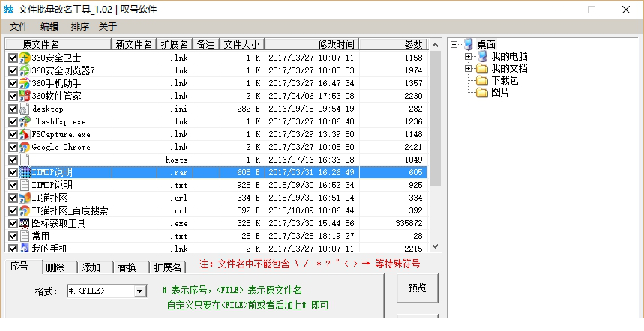Expand the 我的电脑 tree node
The height and width of the screenshot is (331, 644).
(469, 57)
